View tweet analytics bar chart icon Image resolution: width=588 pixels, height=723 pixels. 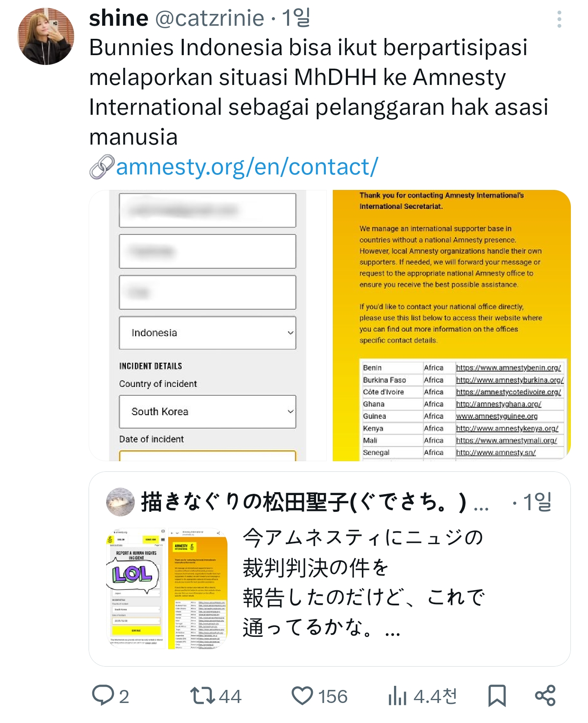point(397,695)
